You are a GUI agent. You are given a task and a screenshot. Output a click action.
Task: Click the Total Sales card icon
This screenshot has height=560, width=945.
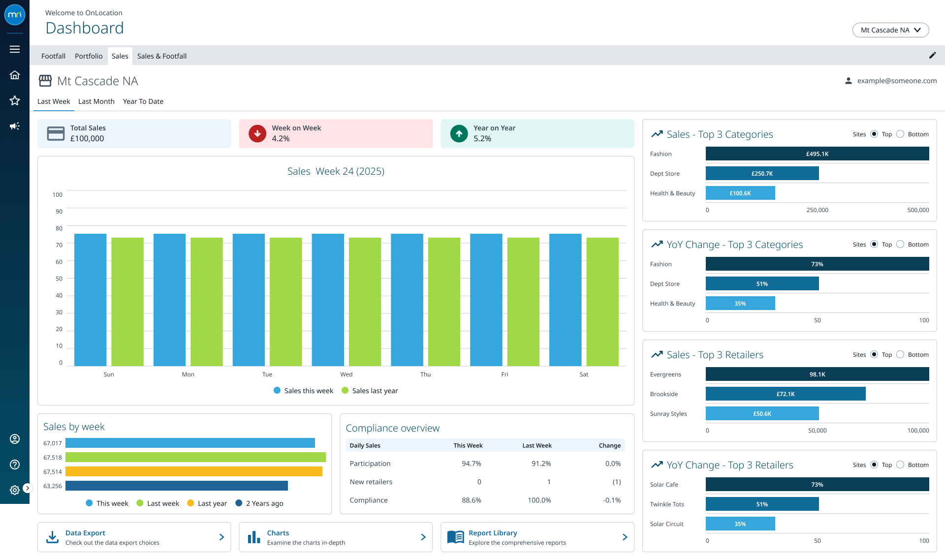click(56, 134)
